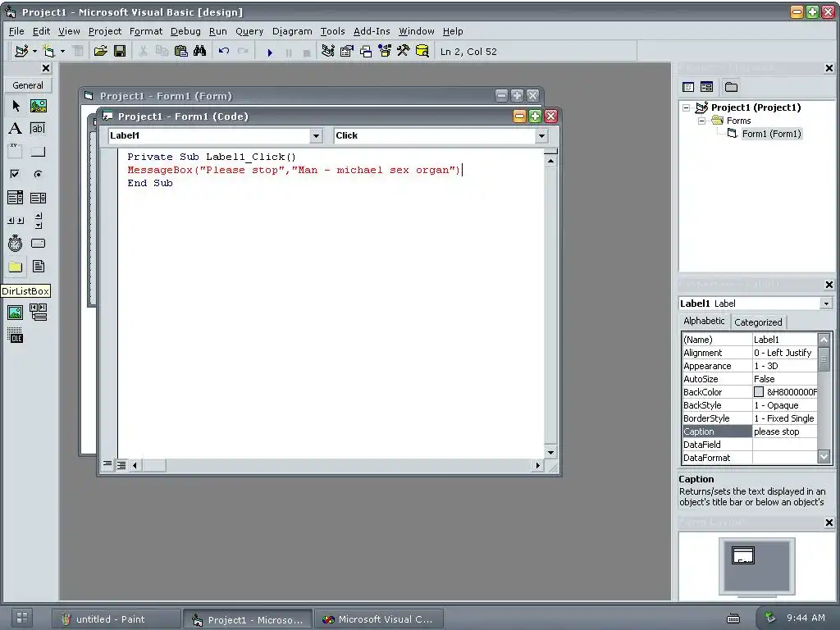840x630 pixels.
Task: Close the toolbox panel
Action: [46, 68]
